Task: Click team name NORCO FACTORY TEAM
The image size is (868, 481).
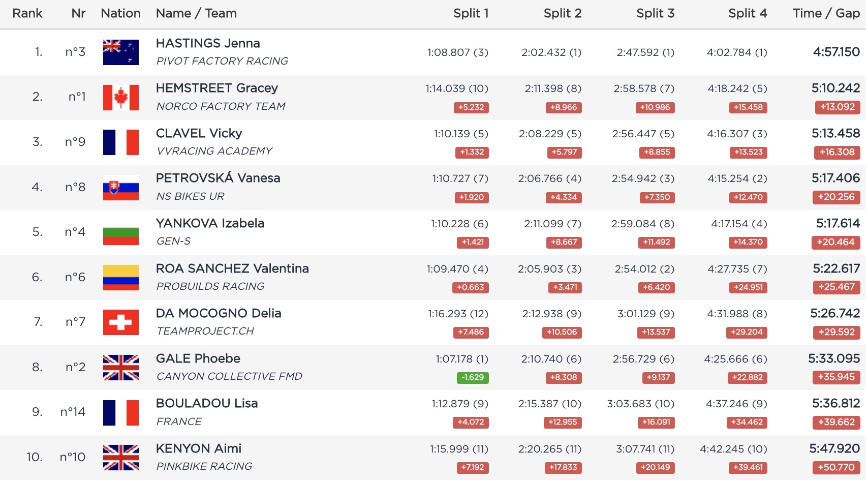Action: tap(221, 106)
